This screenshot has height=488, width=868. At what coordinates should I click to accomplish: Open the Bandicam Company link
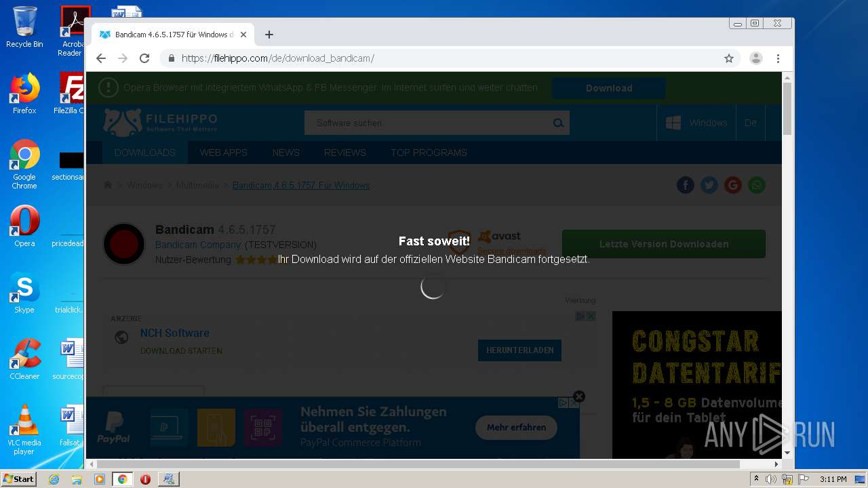coord(198,245)
